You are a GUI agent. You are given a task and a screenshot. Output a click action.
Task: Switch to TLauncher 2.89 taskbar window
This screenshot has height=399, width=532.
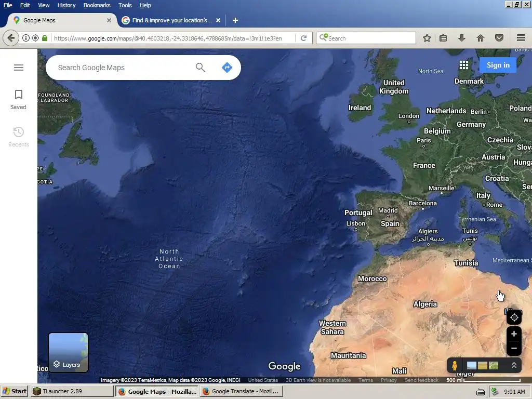pyautogui.click(x=72, y=391)
